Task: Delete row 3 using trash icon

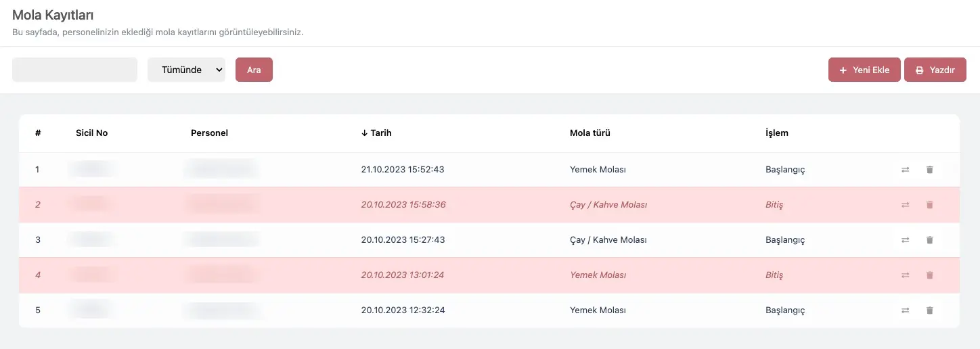Action: coord(929,240)
